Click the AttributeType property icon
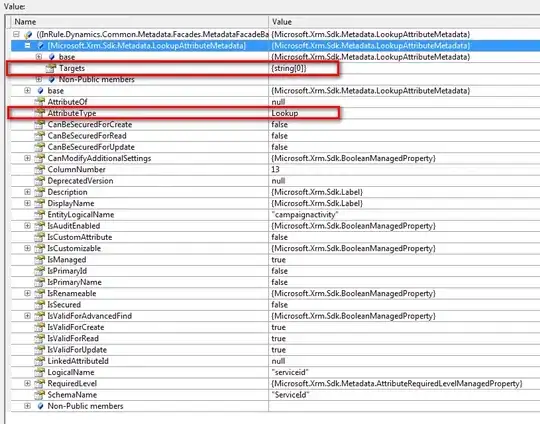540x424 pixels. pos(40,113)
